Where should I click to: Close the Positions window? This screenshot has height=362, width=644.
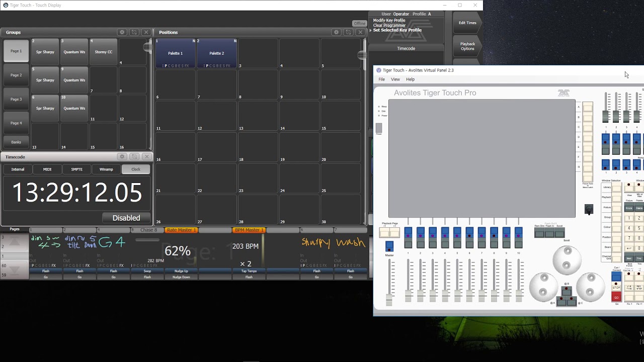(x=360, y=32)
